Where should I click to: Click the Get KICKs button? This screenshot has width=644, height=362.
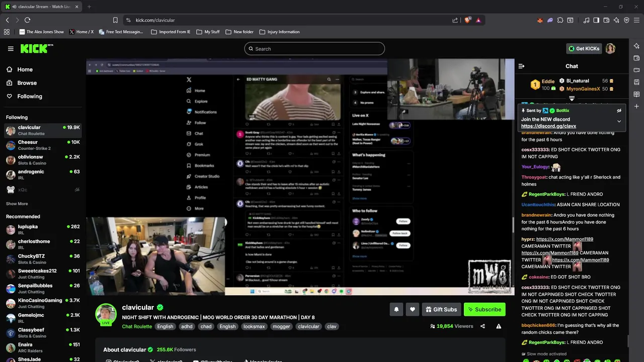[x=584, y=49]
